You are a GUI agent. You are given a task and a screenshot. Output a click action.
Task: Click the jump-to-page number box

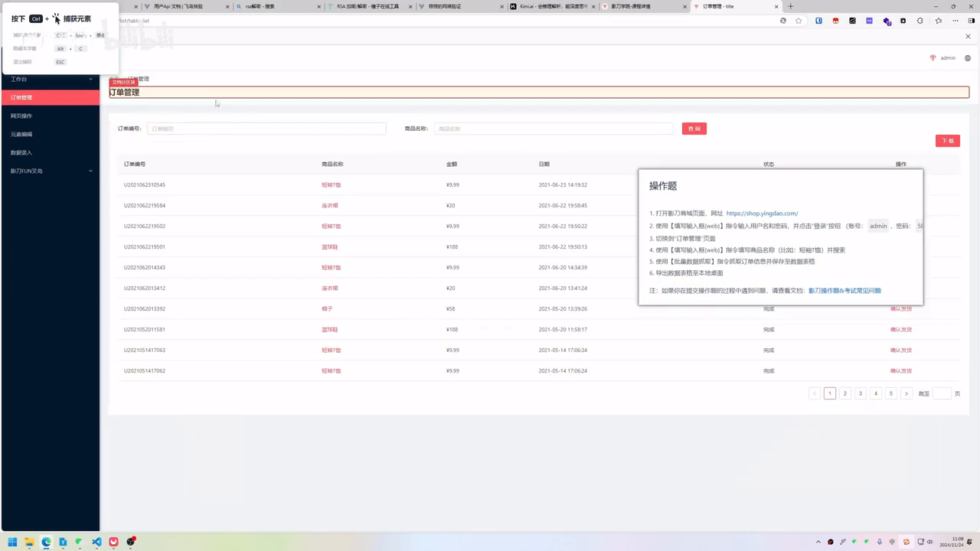(x=942, y=393)
